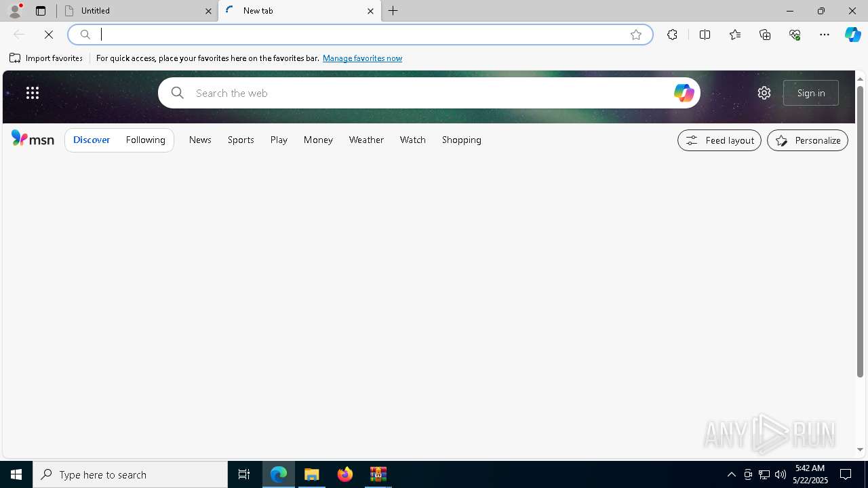This screenshot has width=868, height=488.
Task: Open the volume control icon
Action: click(781, 474)
